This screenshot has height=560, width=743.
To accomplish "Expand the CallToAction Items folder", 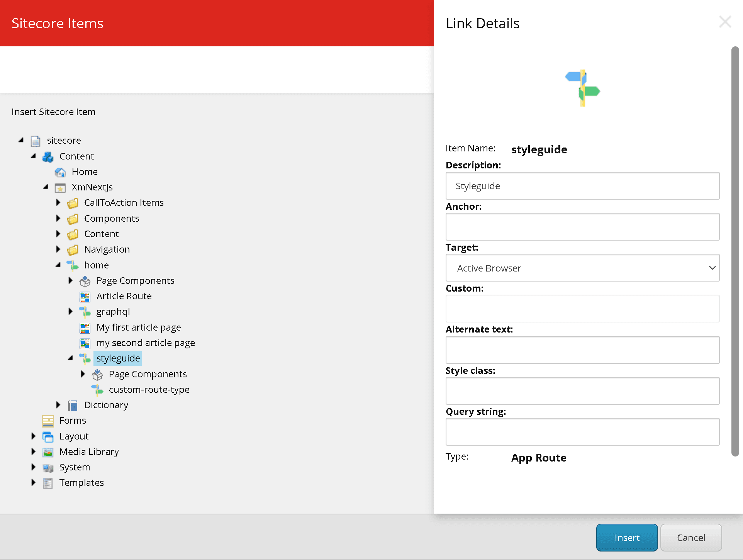I will 58,202.
